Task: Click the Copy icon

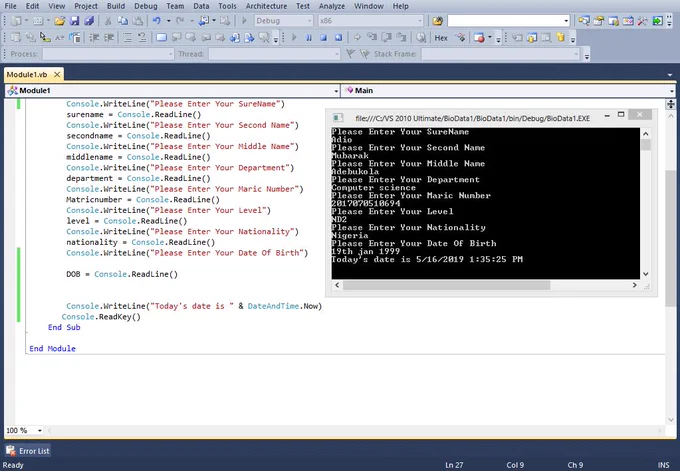Action: coord(123,21)
